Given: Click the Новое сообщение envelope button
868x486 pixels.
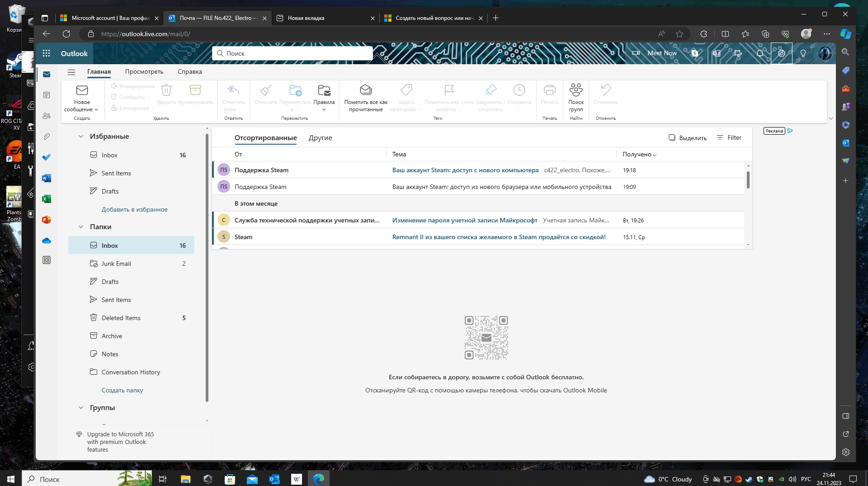Looking at the screenshot, I should (x=82, y=90).
